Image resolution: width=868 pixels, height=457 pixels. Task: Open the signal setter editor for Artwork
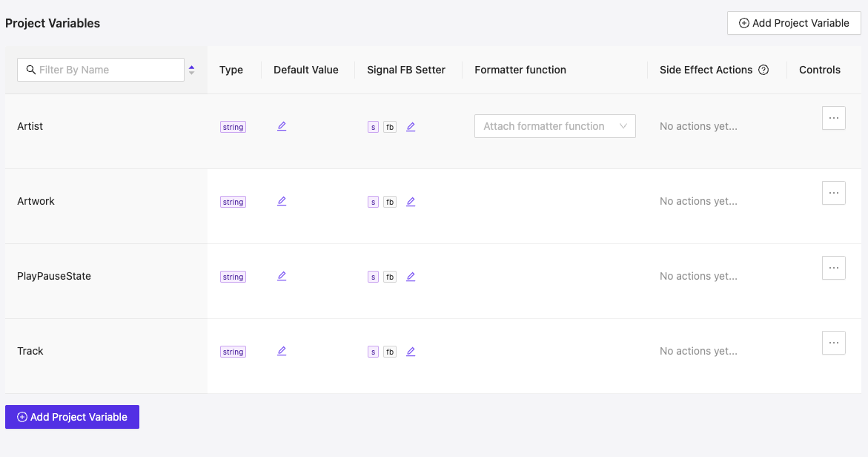click(x=411, y=201)
